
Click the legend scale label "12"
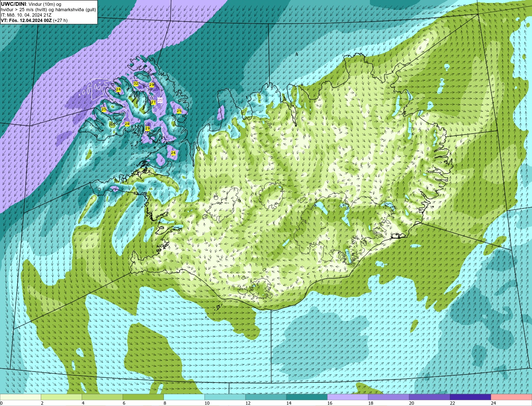248,403
